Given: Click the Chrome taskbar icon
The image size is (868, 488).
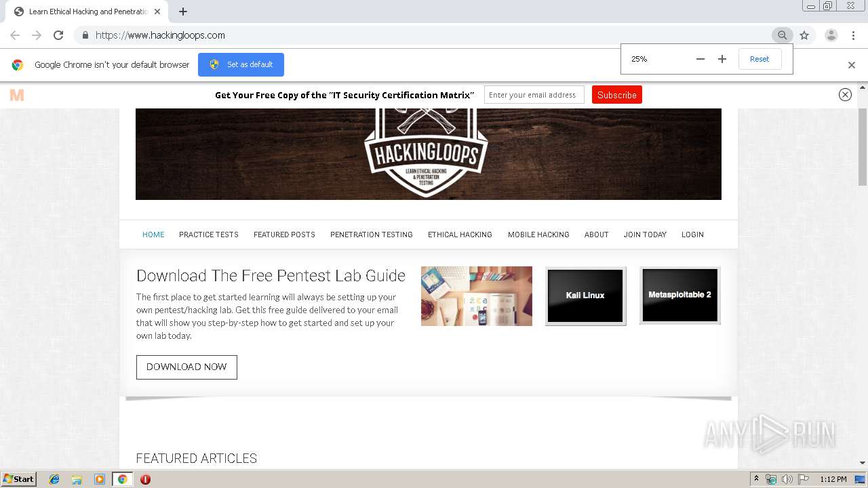Looking at the screenshot, I should [122, 479].
